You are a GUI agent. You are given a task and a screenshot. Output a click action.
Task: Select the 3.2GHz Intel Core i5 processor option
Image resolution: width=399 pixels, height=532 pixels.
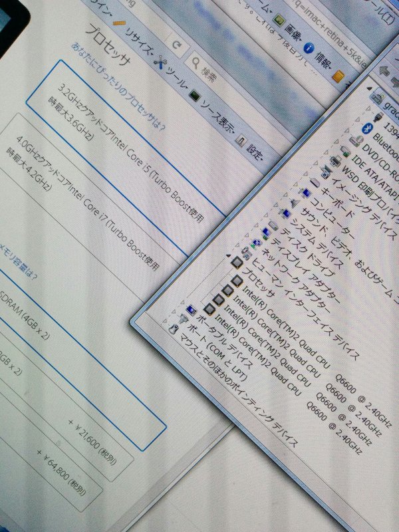click(126, 159)
